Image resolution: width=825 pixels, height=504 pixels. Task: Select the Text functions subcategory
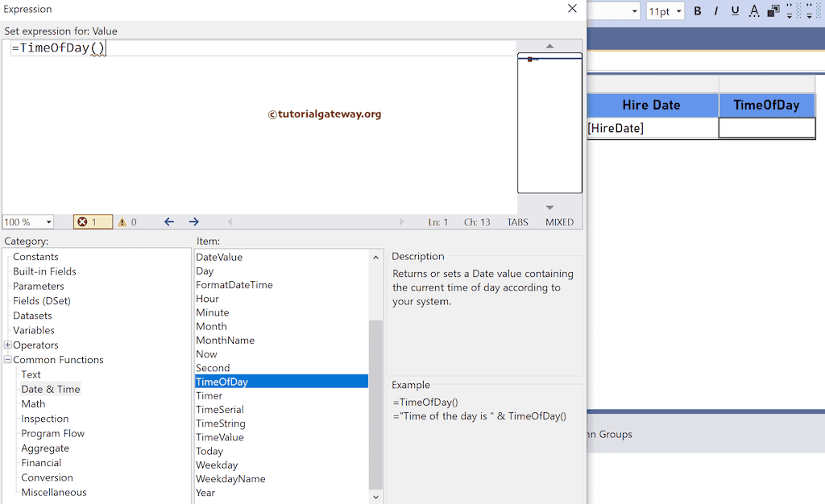tap(31, 374)
